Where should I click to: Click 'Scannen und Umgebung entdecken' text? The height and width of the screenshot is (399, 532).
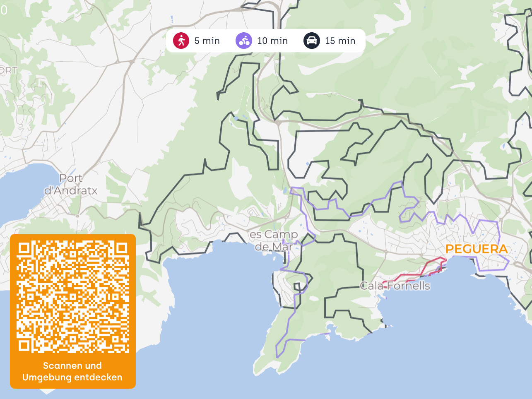tap(72, 371)
